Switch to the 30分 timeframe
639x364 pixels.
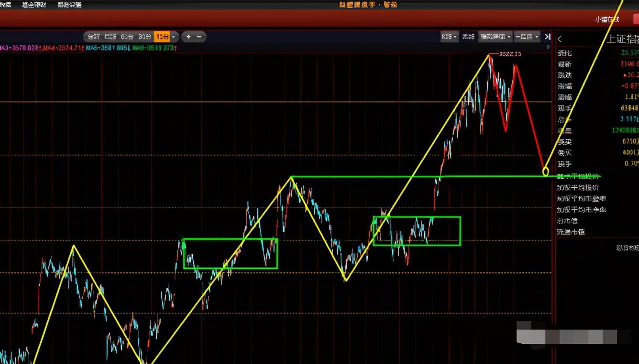tap(145, 37)
